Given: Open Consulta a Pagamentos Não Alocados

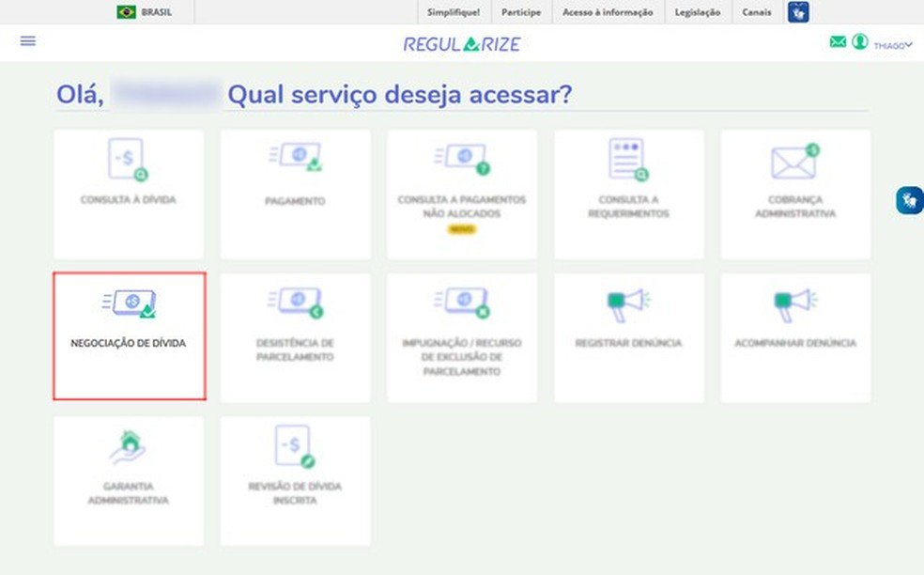Looking at the screenshot, I should tap(461, 194).
